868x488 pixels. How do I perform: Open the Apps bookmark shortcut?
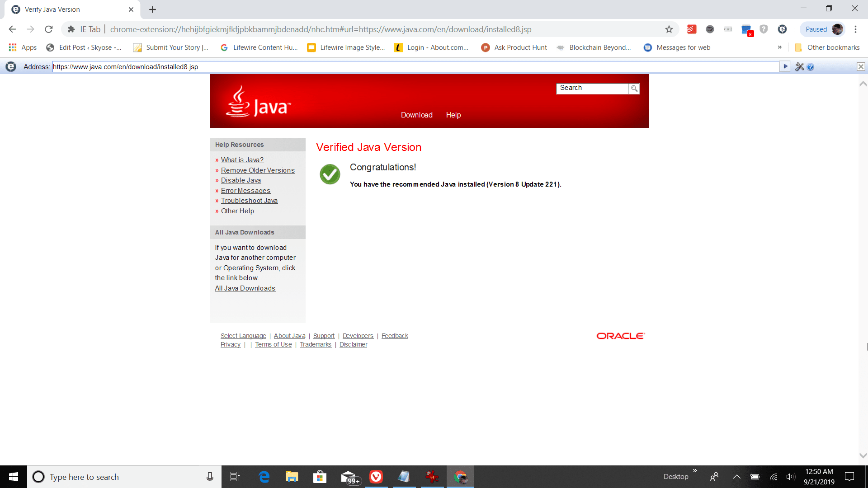tap(23, 47)
